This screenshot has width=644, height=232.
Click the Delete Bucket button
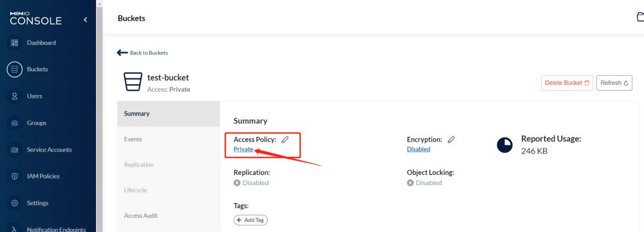567,83
